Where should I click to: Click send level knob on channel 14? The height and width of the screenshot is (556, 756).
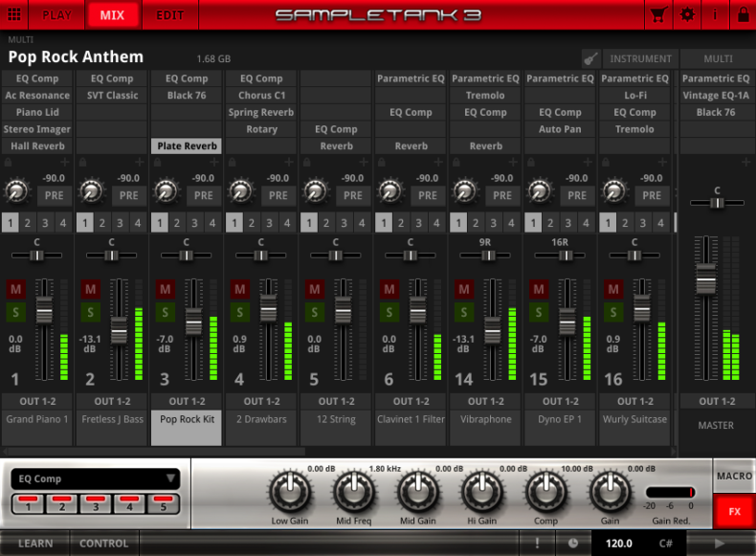(465, 190)
